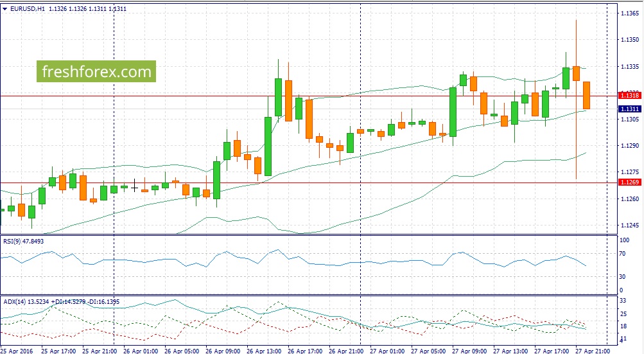The width and height of the screenshot is (644, 354).
Task: Select the red 1.1318 price label
Action: click(x=627, y=96)
